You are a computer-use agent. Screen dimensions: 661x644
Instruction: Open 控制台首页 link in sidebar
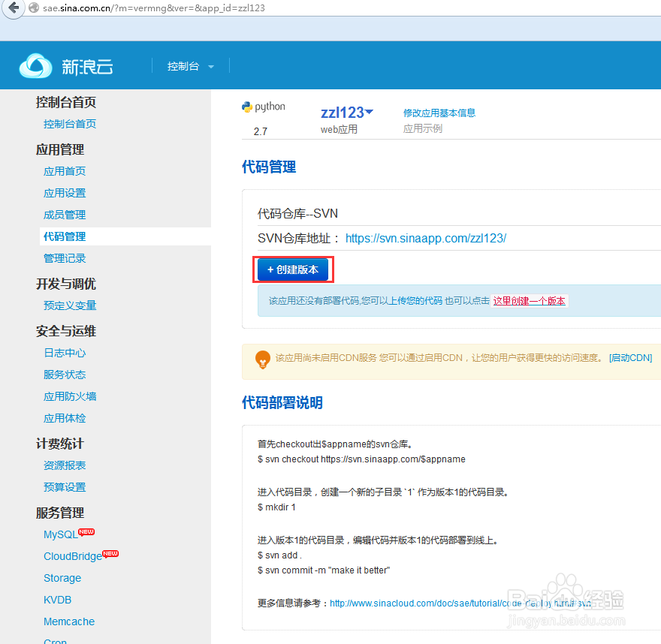coord(70,124)
